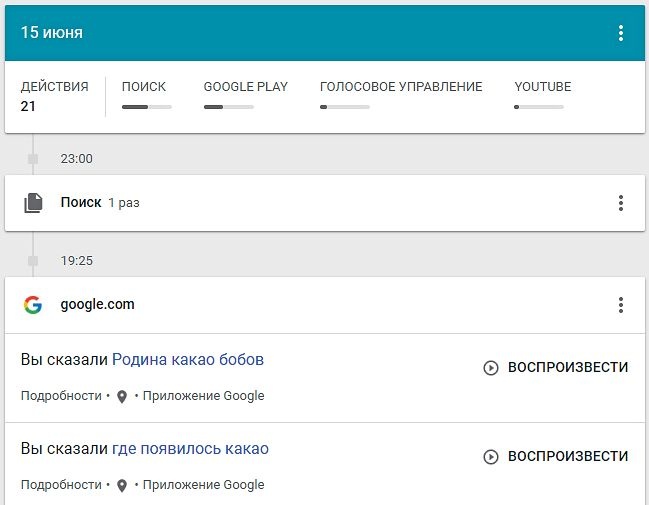649x505 pixels.
Task: Show Подробности for Родина какао бобов
Action: (x=61, y=396)
